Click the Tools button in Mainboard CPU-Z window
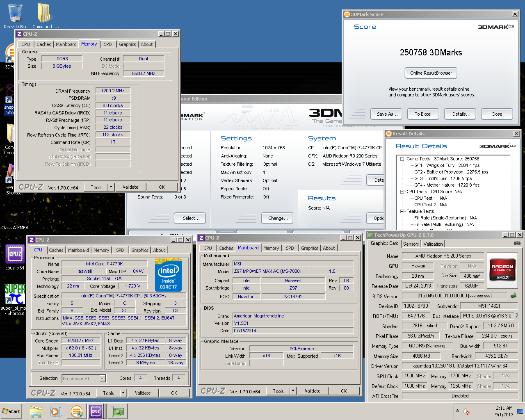525x420 pixels. pos(278,391)
